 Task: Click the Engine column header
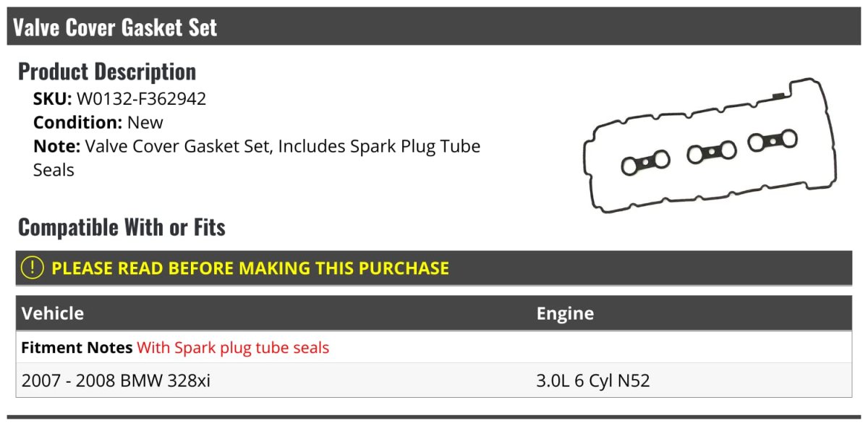[565, 313]
